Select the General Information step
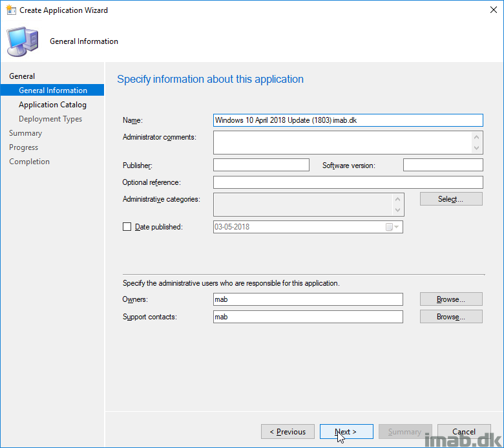The height and width of the screenshot is (448, 504). pyautogui.click(x=52, y=90)
